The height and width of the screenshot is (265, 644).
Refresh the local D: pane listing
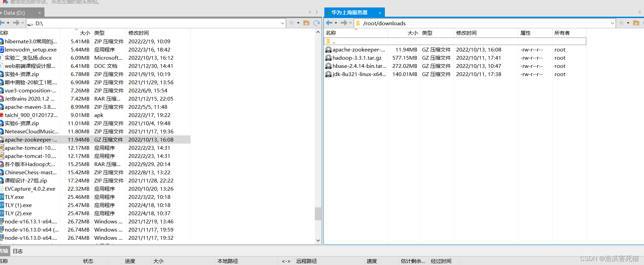coord(317,23)
